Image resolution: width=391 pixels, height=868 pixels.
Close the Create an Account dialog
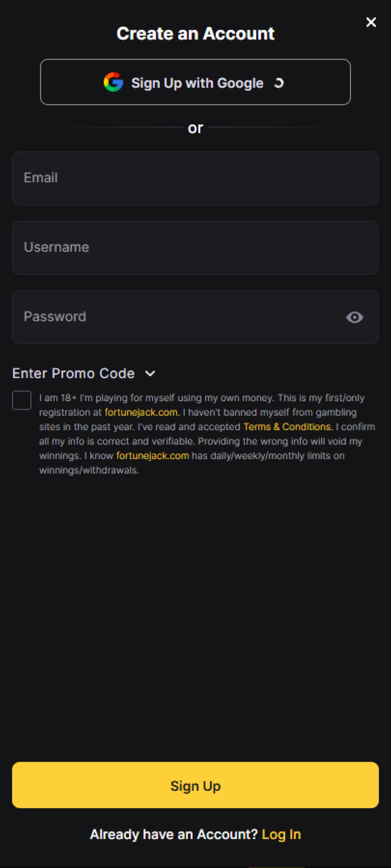pyautogui.click(x=371, y=22)
